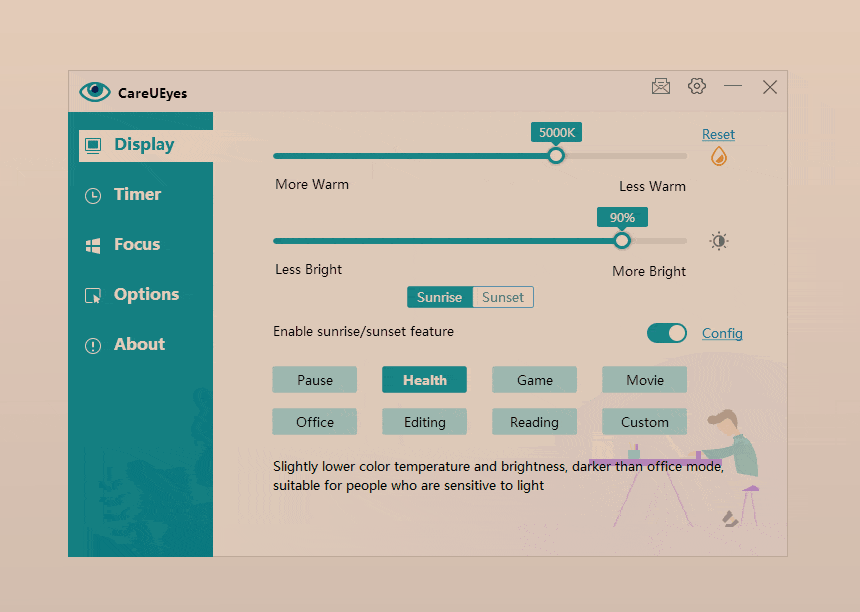The height and width of the screenshot is (612, 860).
Task: Select the Sunset segment
Action: tap(503, 297)
